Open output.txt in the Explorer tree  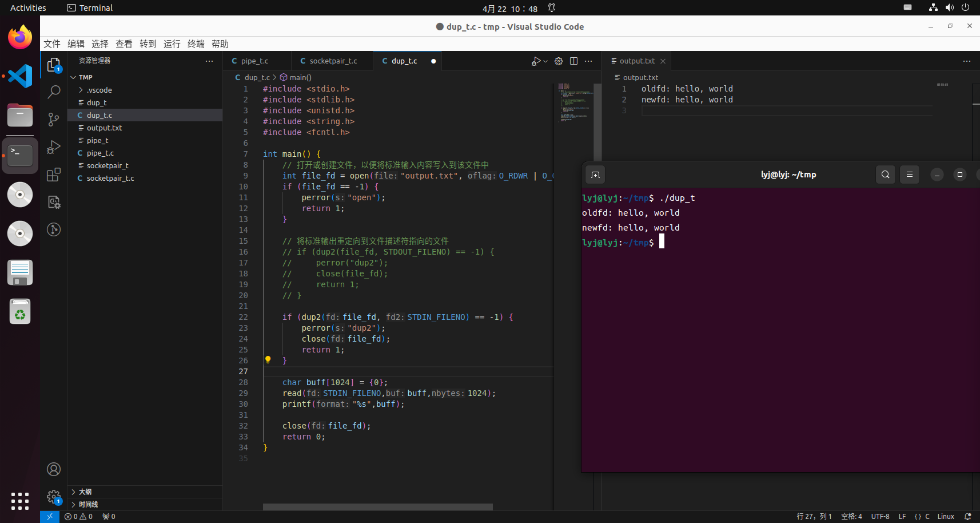(145, 128)
